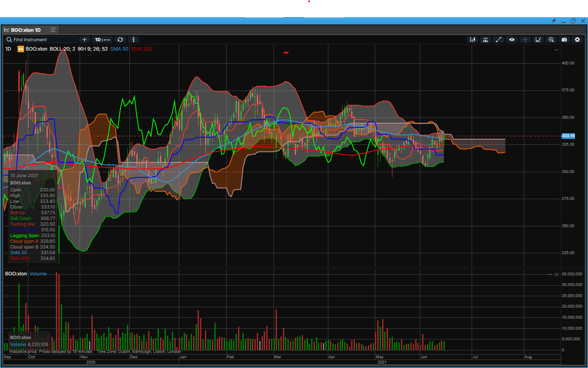Screen dimensions: 588x368
Task: Click the refresh arrows icon
Action: 120,40
